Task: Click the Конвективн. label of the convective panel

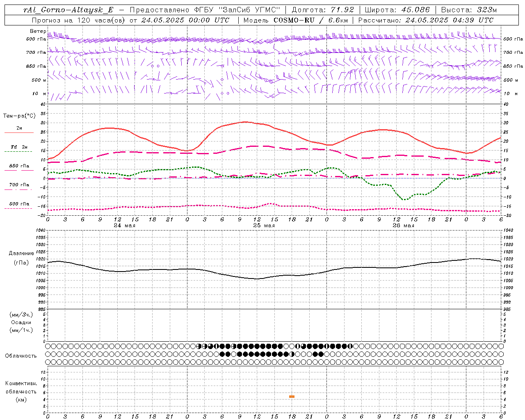Action: 21,383
